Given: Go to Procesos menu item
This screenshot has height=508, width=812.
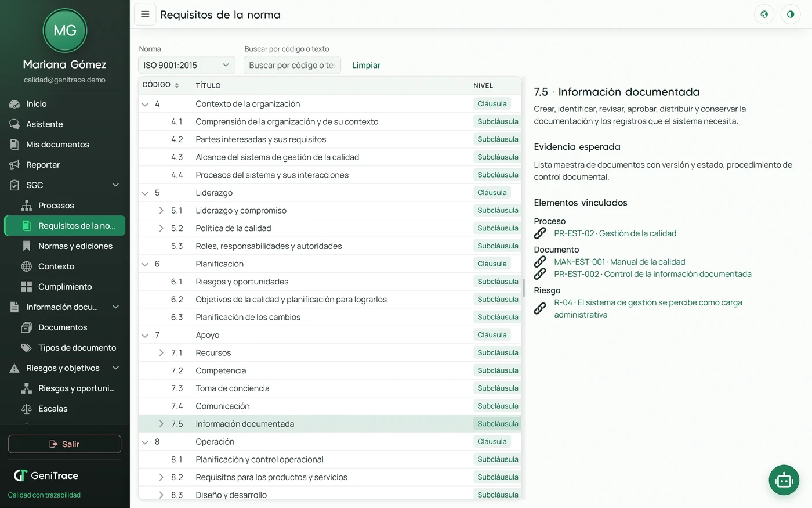Looking at the screenshot, I should pyautogui.click(x=64, y=206).
